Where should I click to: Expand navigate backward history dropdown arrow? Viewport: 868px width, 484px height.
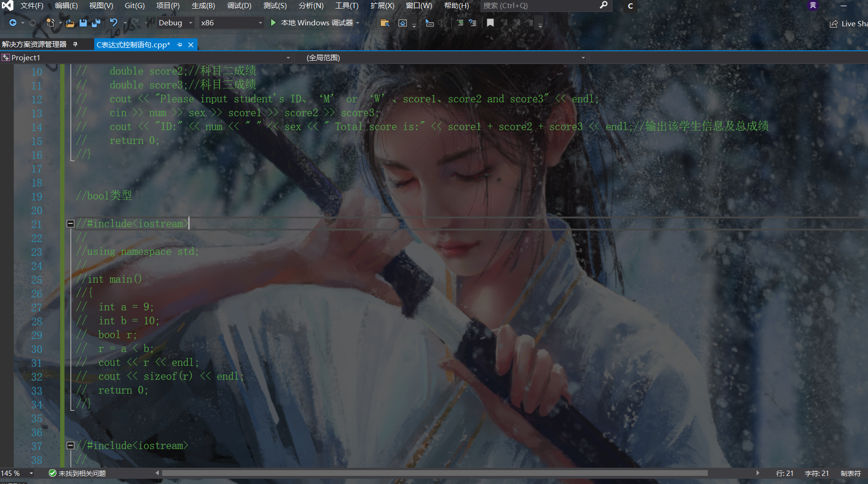(22, 23)
